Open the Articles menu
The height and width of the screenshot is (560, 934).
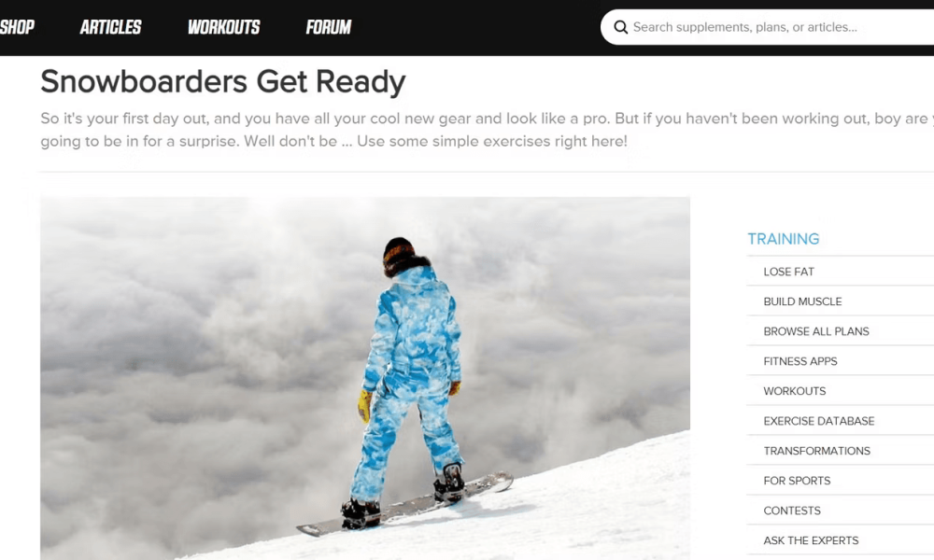(111, 27)
